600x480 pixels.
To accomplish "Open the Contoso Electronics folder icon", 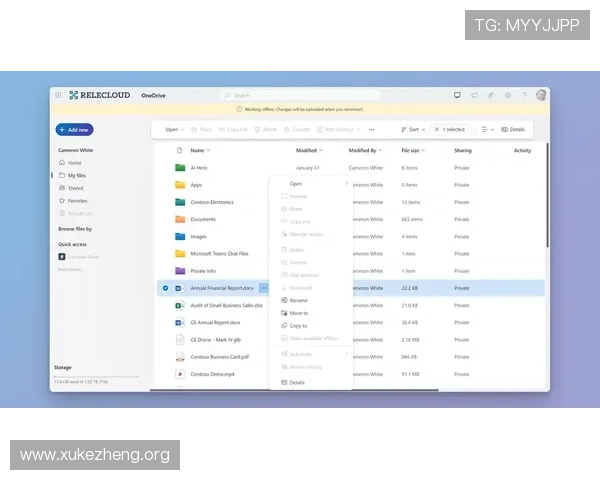I will pyautogui.click(x=180, y=202).
